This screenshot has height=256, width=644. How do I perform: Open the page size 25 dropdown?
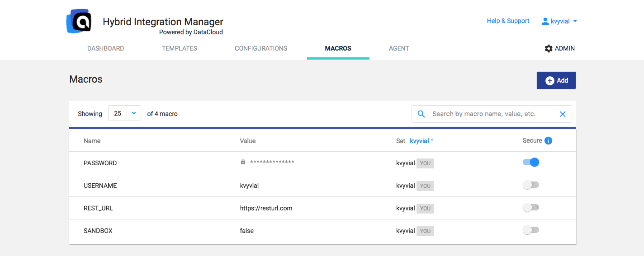pos(133,113)
